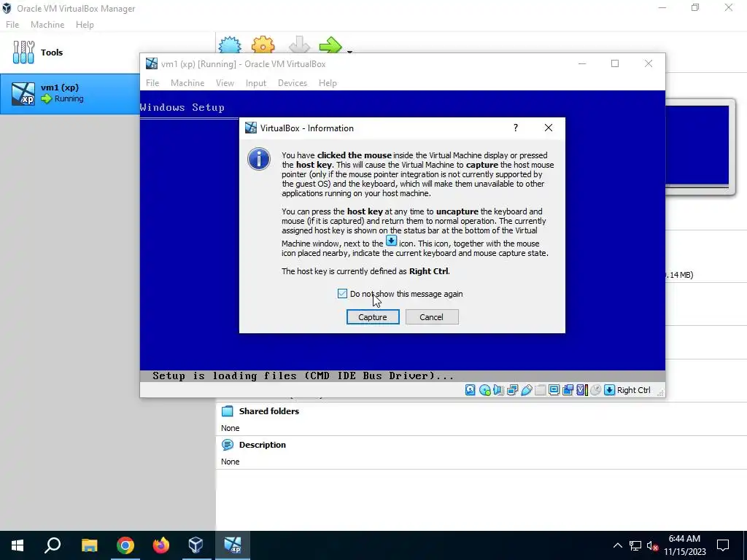Viewport: 747px width, 560px height.
Task: Show hidden system tray icons
Action: (x=617, y=545)
